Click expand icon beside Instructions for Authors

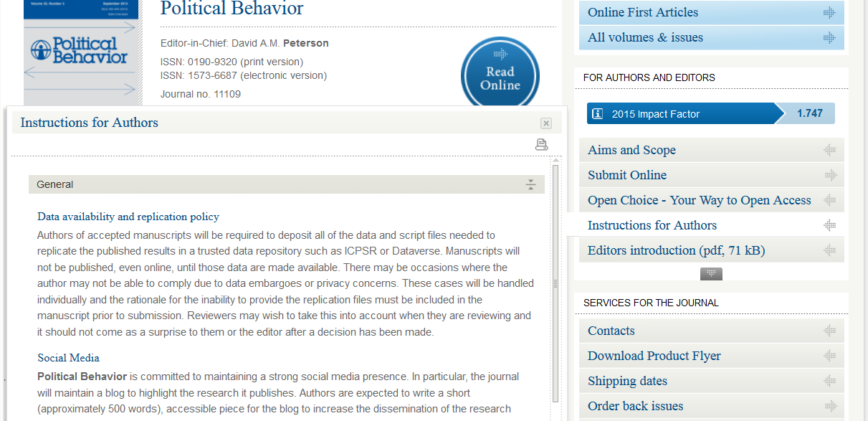(830, 225)
